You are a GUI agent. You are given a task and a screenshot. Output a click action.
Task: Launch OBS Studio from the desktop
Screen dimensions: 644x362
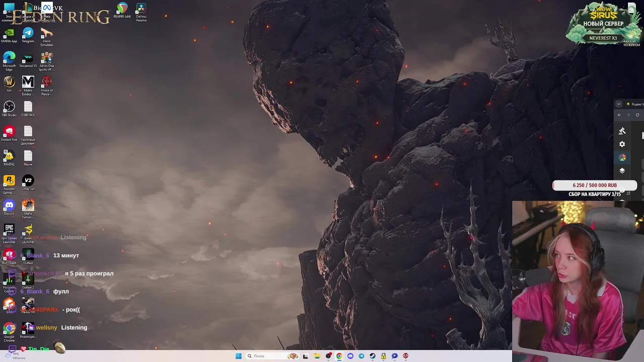click(x=9, y=109)
